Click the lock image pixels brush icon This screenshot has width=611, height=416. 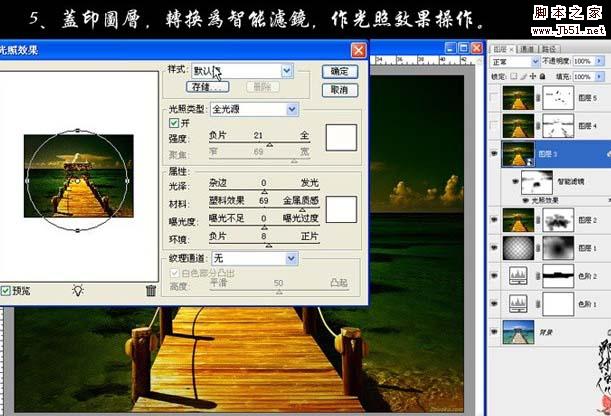tap(524, 76)
